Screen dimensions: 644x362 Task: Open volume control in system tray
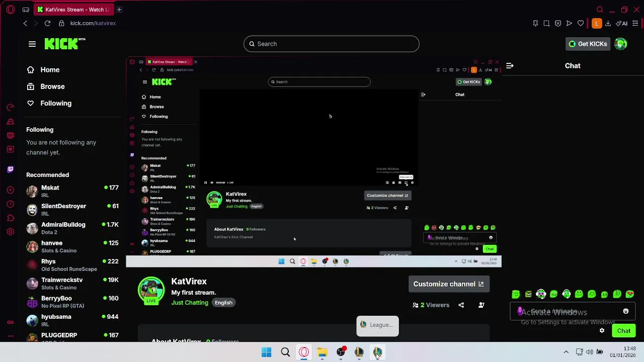click(590, 352)
